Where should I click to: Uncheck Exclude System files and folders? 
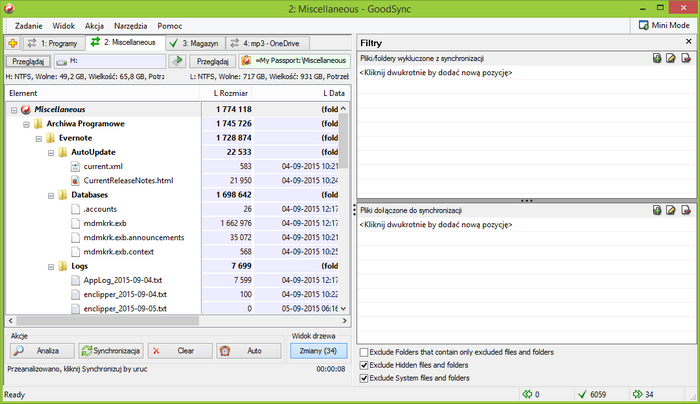(x=363, y=379)
